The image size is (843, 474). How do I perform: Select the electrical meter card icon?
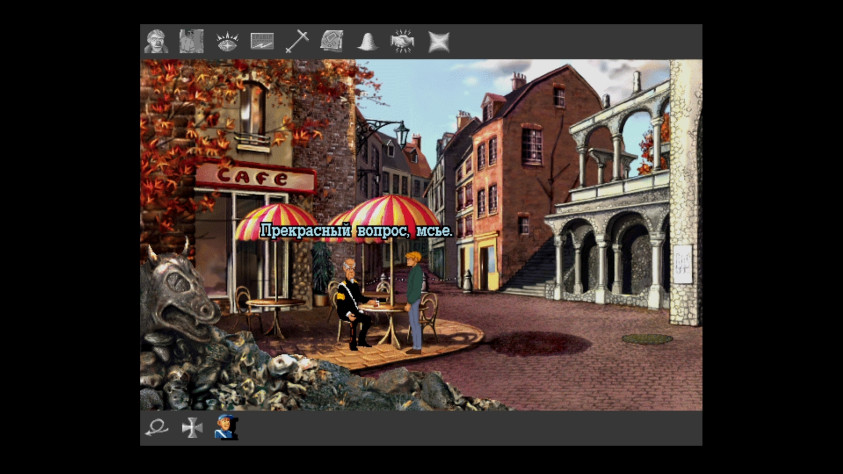[x=262, y=41]
